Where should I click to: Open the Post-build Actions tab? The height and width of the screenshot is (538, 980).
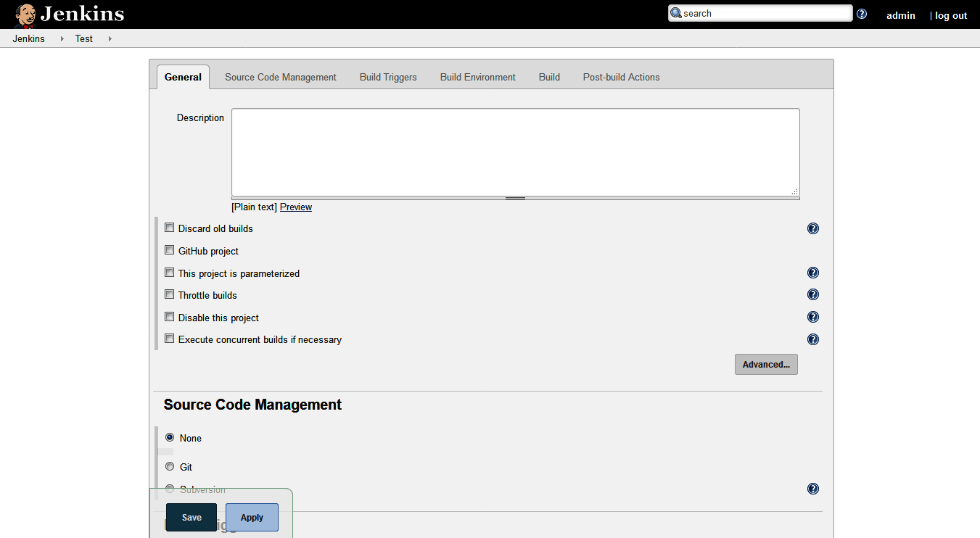621,77
